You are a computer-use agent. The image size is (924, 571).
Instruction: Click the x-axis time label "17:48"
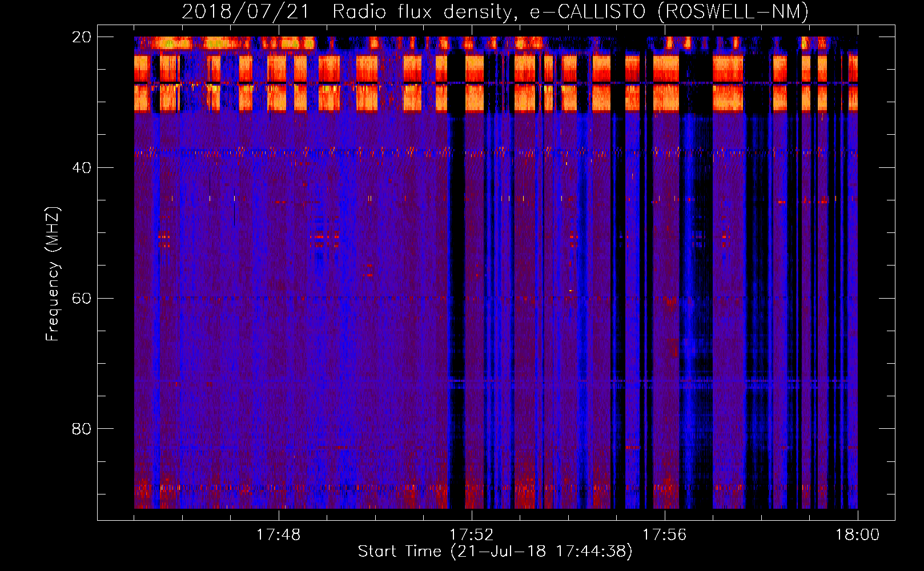pos(279,535)
